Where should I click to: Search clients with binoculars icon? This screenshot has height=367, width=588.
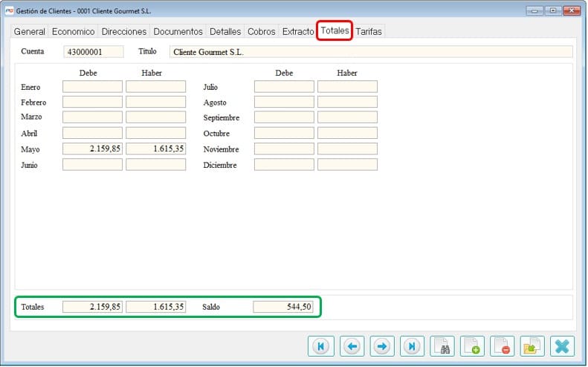click(442, 346)
